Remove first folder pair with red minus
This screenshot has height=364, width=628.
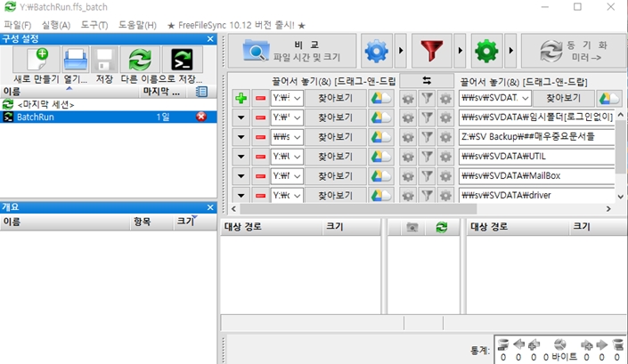261,98
